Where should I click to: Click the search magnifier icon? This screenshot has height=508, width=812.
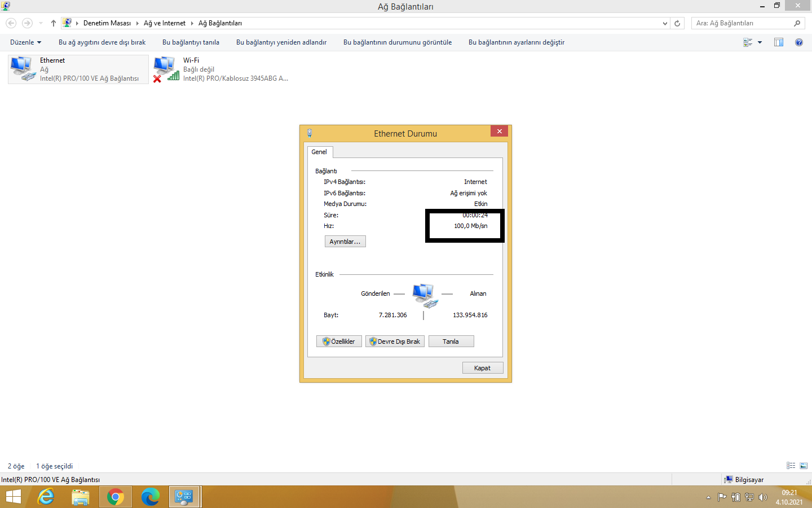point(797,23)
